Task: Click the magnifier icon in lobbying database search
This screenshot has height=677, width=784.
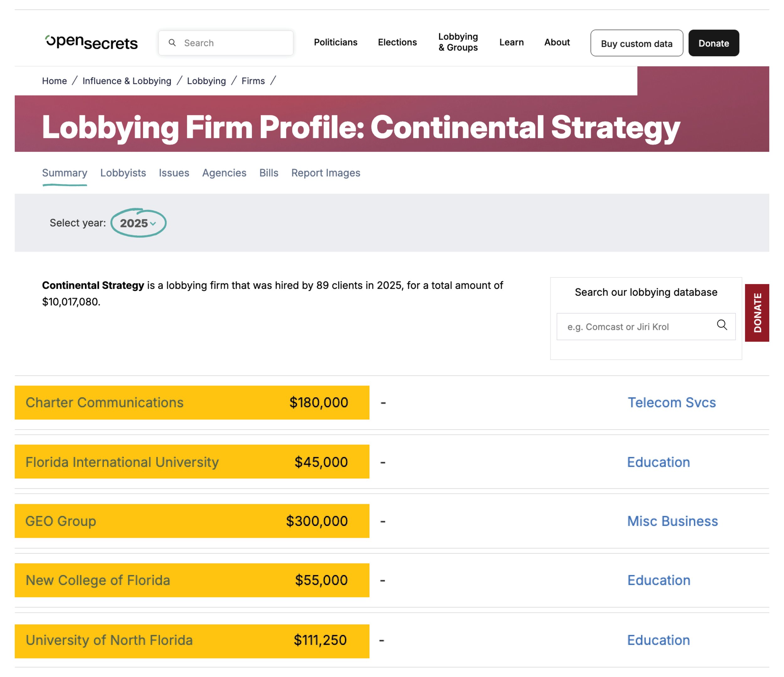Action: pyautogui.click(x=722, y=325)
